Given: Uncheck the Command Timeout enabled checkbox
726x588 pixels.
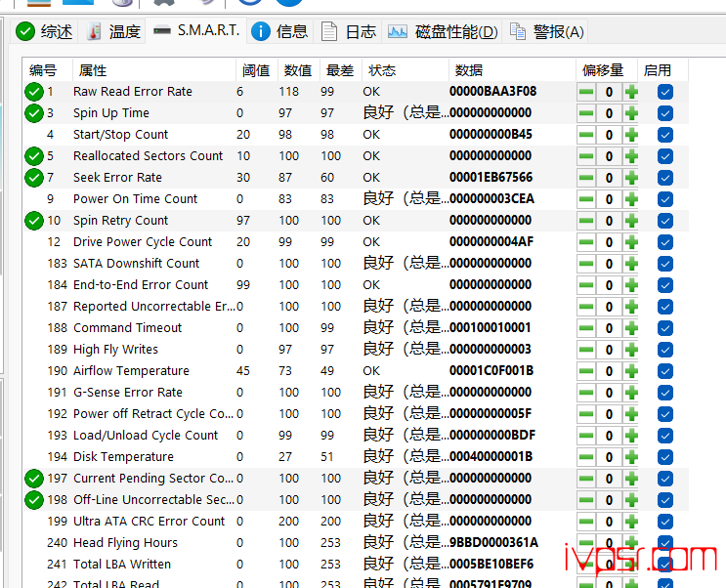Looking at the screenshot, I should (x=665, y=328).
